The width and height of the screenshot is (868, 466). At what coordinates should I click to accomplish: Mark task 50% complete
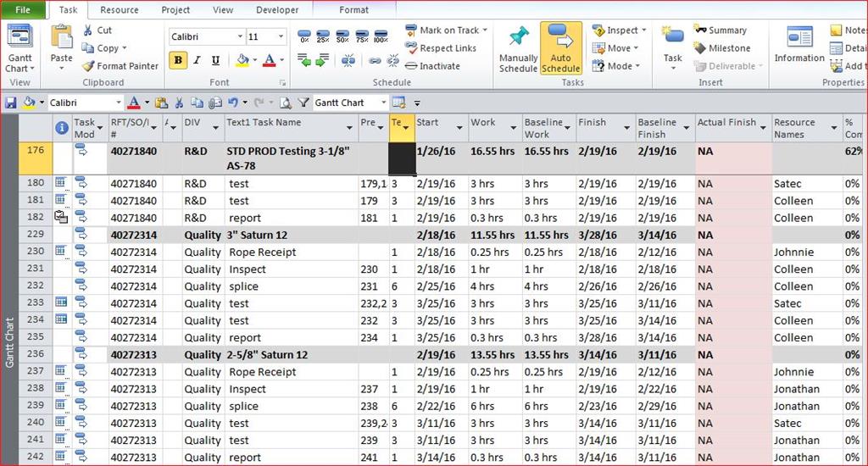[342, 36]
